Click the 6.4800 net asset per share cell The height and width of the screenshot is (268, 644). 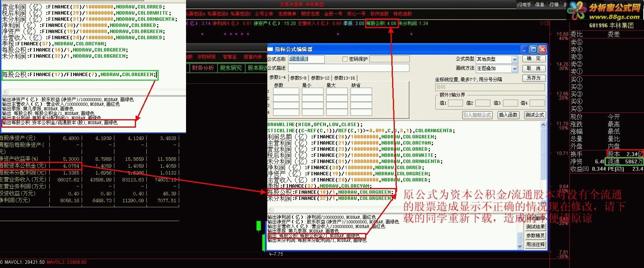coord(71,138)
